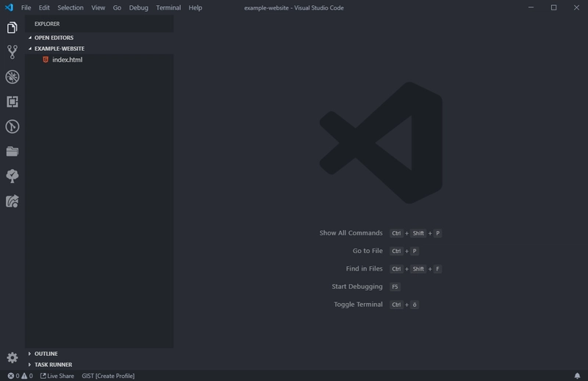This screenshot has width=588, height=381.
Task: Click the tree icon in activity bar
Action: (x=12, y=176)
